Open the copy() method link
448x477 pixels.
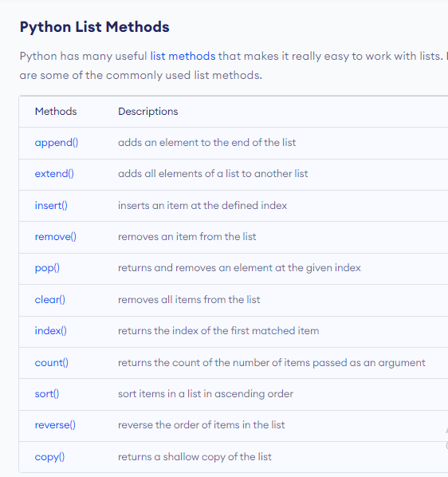(x=50, y=457)
